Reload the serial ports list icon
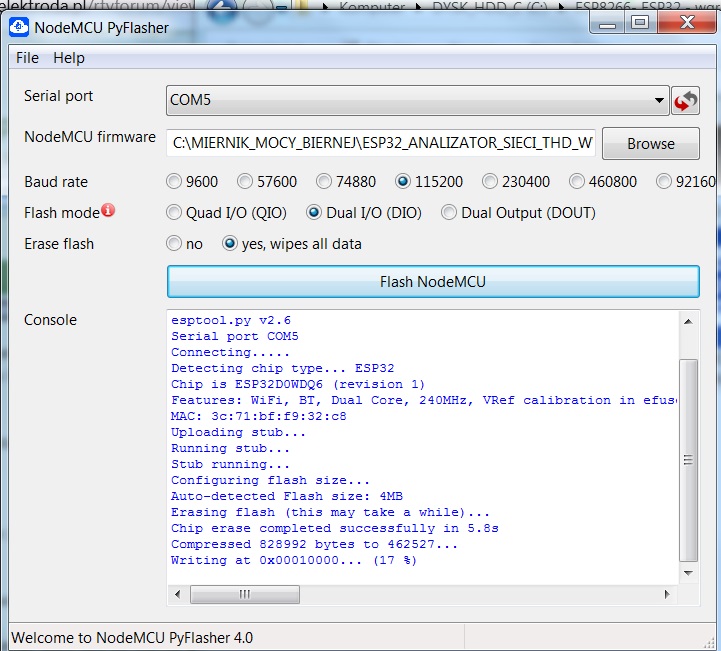This screenshot has width=721, height=651. [x=685, y=100]
